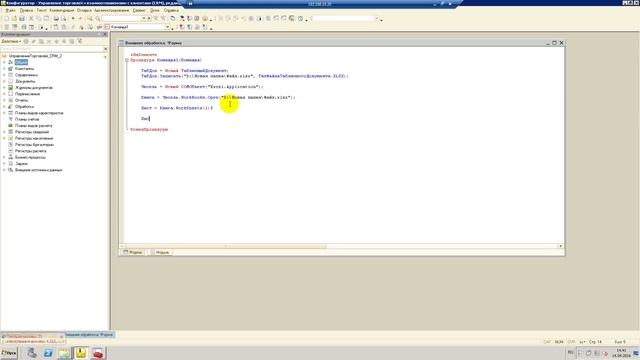The height and width of the screenshot is (360, 640).
Task: Click the toolbar search text field
Action: [x=121, y=18]
